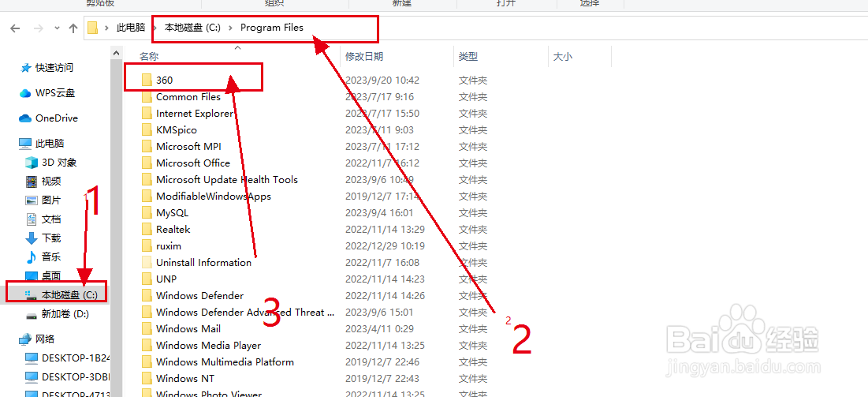Sort by 名称 column header
Screen dimensions: 868x397
coord(149,57)
